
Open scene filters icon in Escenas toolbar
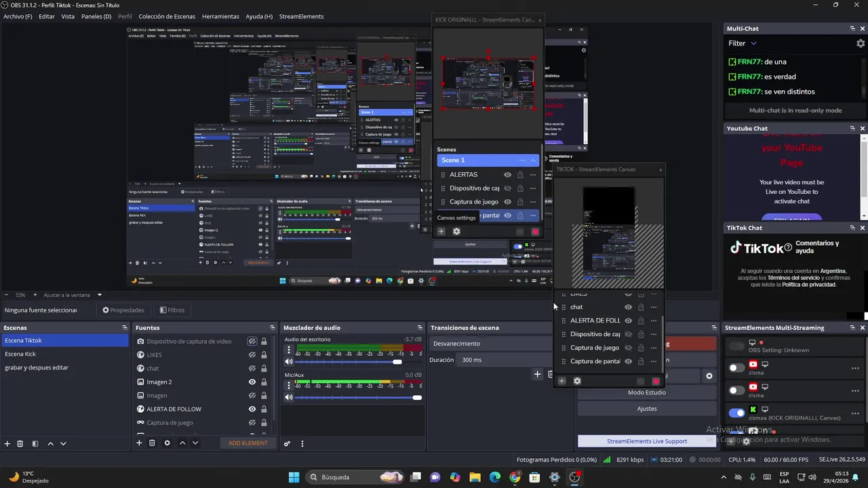coord(35,443)
